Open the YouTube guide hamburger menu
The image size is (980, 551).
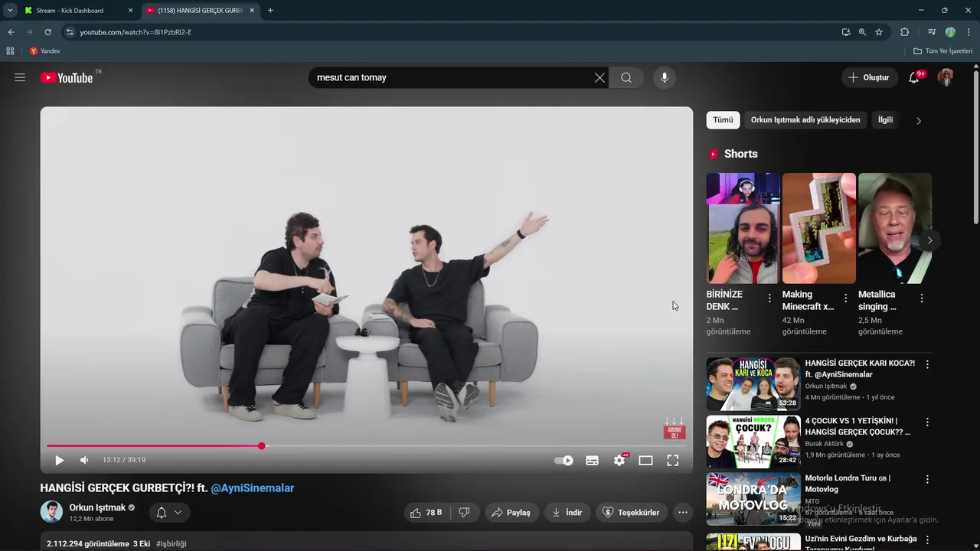click(x=20, y=77)
